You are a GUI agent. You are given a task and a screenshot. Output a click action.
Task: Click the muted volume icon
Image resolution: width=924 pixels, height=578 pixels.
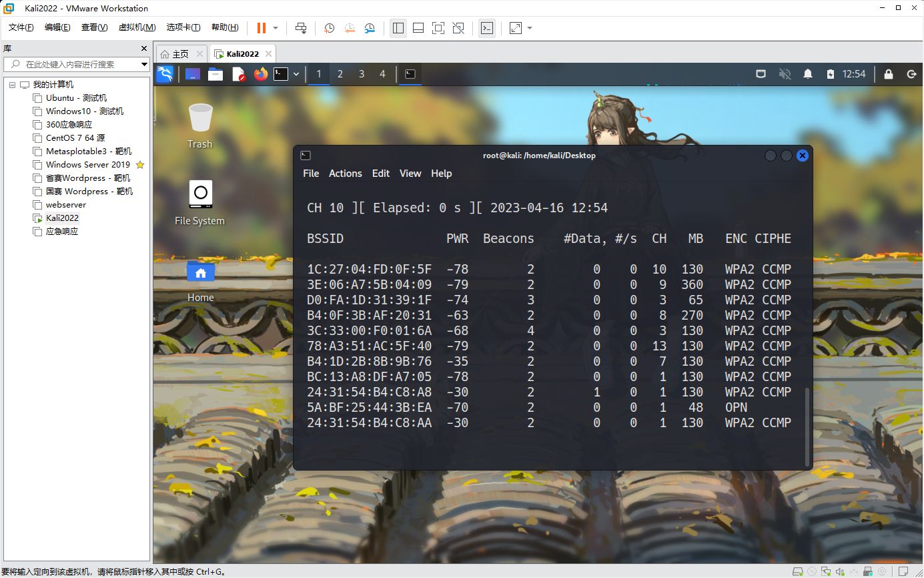[x=785, y=74]
